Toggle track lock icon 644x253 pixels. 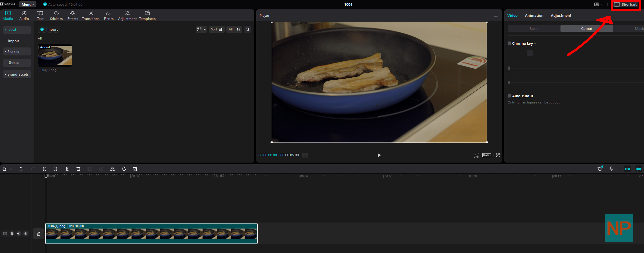[12, 234]
